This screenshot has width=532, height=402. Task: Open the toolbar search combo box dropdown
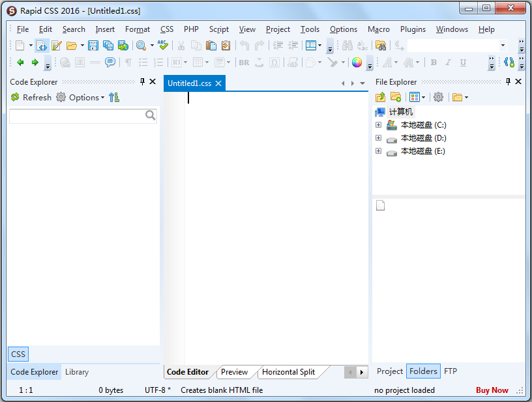(503, 46)
